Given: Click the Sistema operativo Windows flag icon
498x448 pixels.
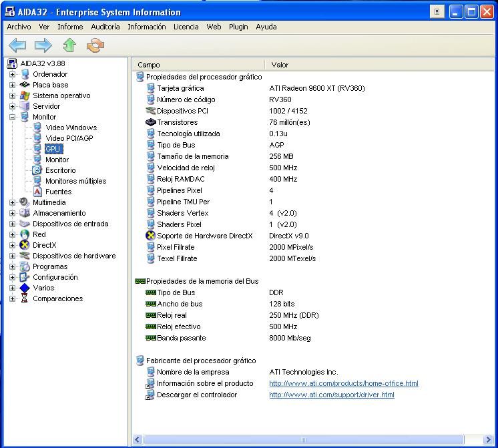Looking at the screenshot, I should tap(25, 95).
